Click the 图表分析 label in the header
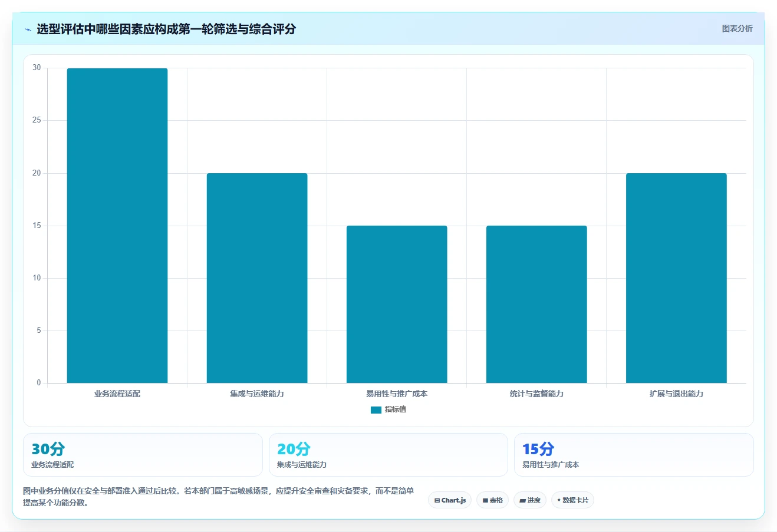The height and width of the screenshot is (532, 777). click(737, 28)
